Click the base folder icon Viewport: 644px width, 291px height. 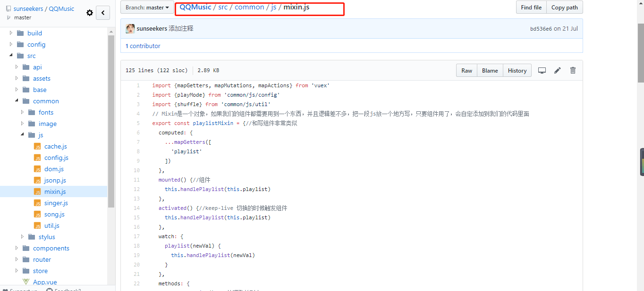(x=26, y=90)
